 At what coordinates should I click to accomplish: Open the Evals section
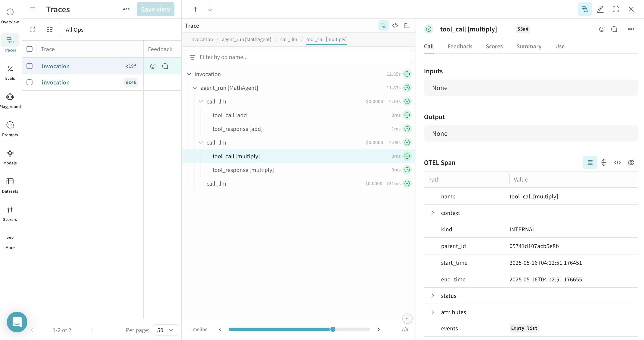click(10, 72)
